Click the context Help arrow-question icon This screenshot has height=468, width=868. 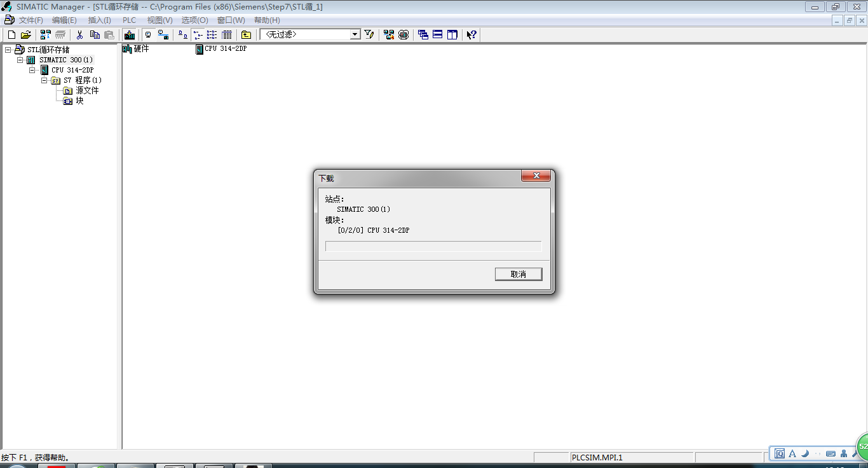click(471, 35)
